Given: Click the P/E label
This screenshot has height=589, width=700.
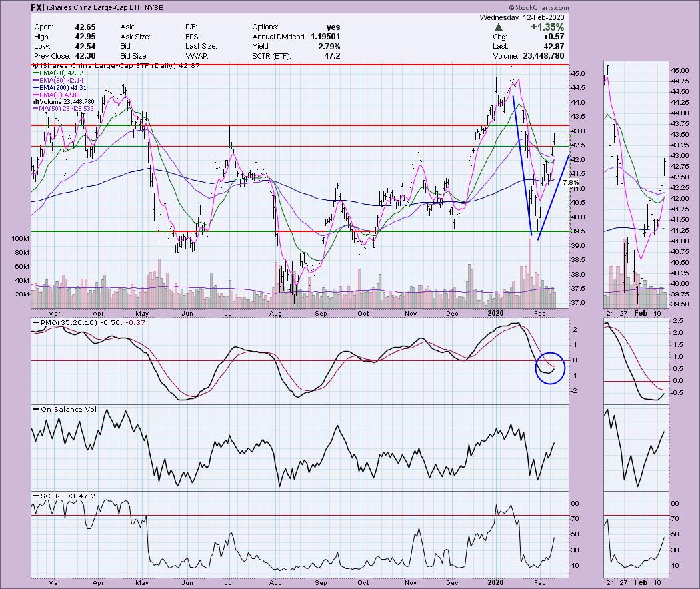Looking at the screenshot, I should tap(191, 27).
